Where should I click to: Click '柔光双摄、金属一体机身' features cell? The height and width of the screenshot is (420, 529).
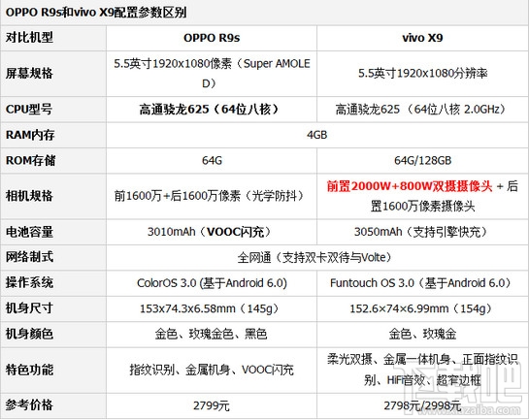[422, 370]
